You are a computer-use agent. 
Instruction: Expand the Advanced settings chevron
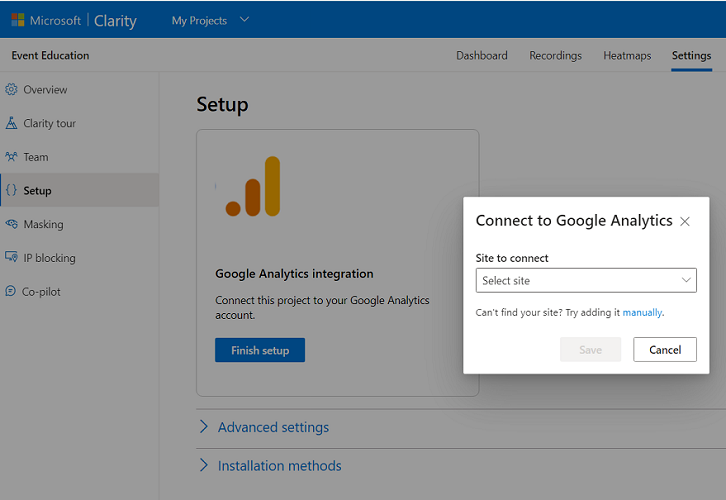pyautogui.click(x=203, y=426)
